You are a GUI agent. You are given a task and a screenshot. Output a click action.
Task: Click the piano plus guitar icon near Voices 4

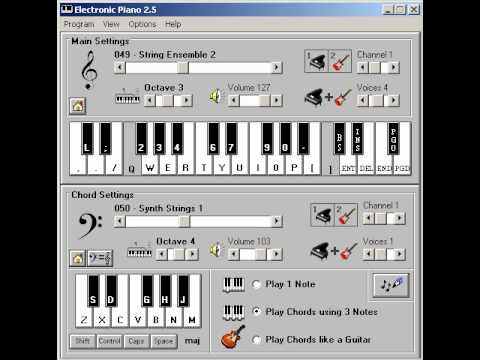click(x=328, y=97)
